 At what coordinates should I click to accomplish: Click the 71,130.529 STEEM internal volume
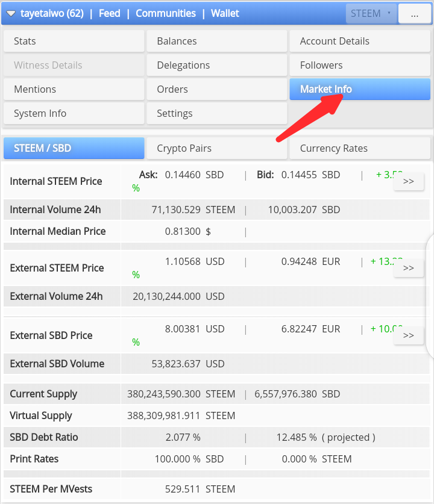193,210
